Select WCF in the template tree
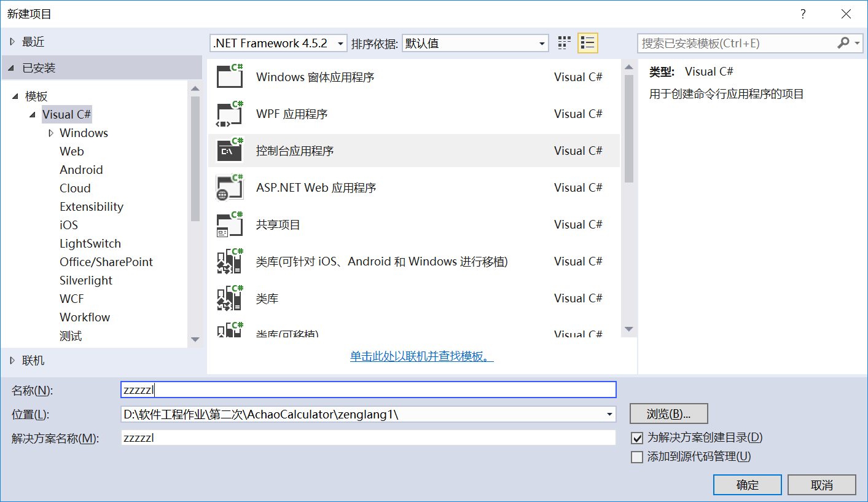Image resolution: width=868 pixels, height=502 pixels. pos(71,299)
